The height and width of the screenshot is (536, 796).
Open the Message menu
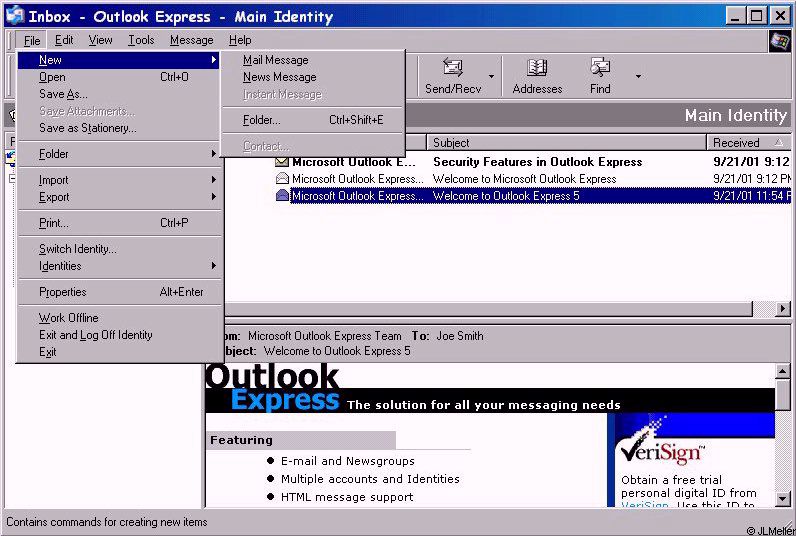pos(191,40)
